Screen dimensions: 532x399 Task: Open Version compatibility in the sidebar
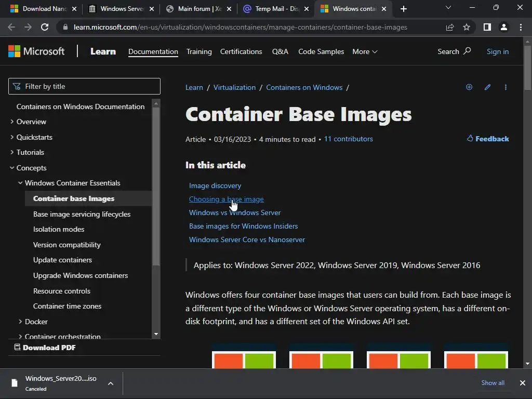tap(67, 245)
